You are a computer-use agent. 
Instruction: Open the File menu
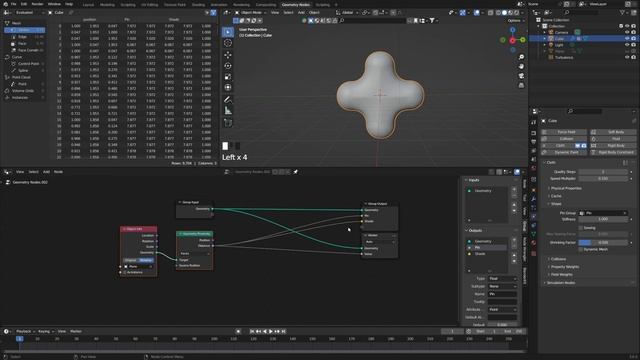tap(13, 4)
